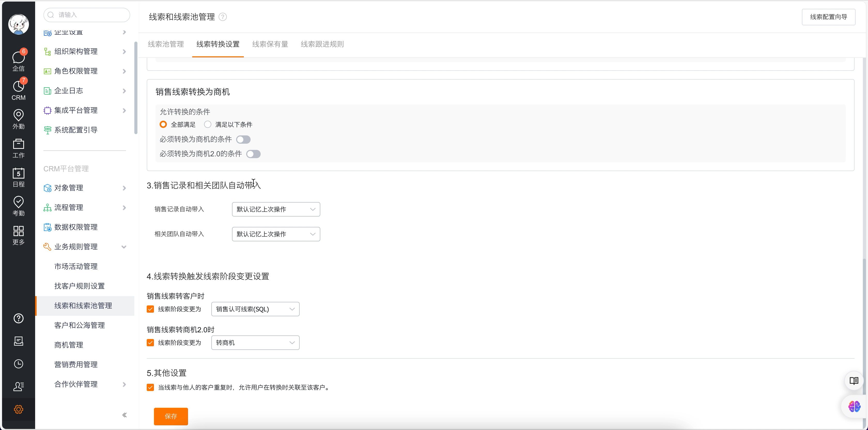
Task: Click the 请输入 search field
Action: [87, 15]
